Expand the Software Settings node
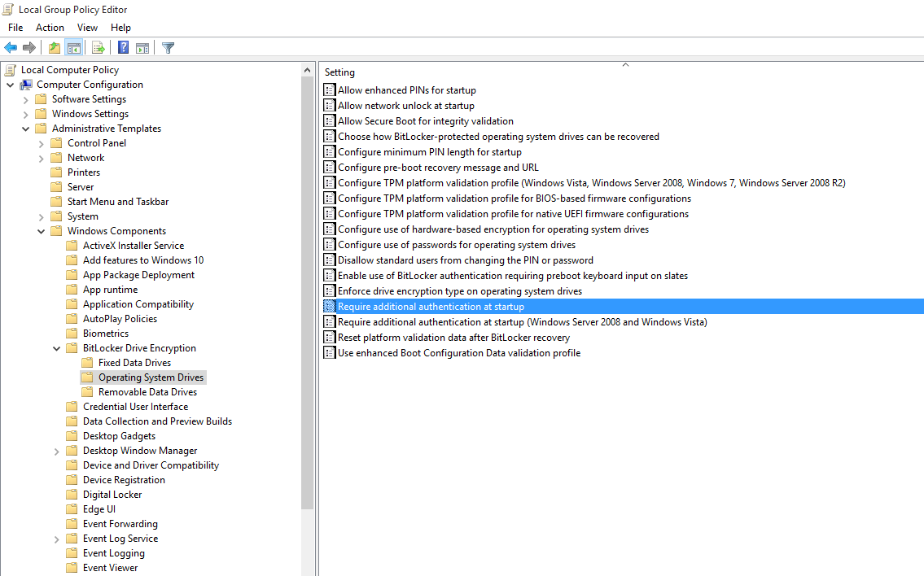 point(25,99)
